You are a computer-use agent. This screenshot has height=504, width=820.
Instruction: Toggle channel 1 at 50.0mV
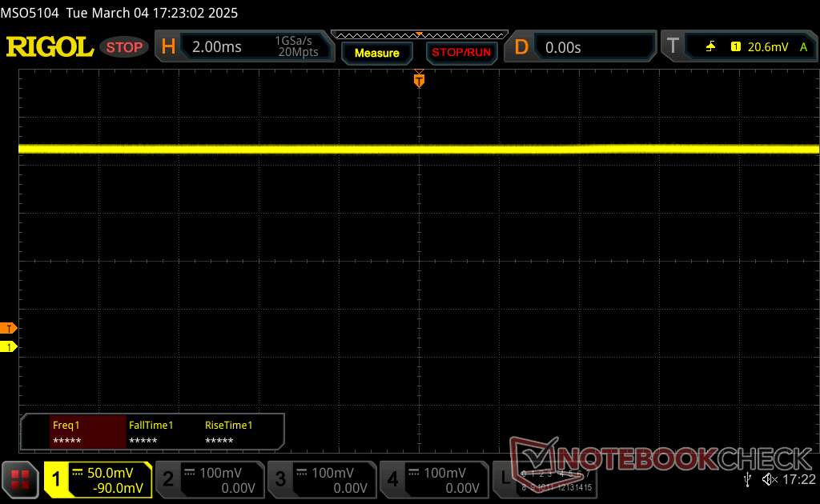98,480
